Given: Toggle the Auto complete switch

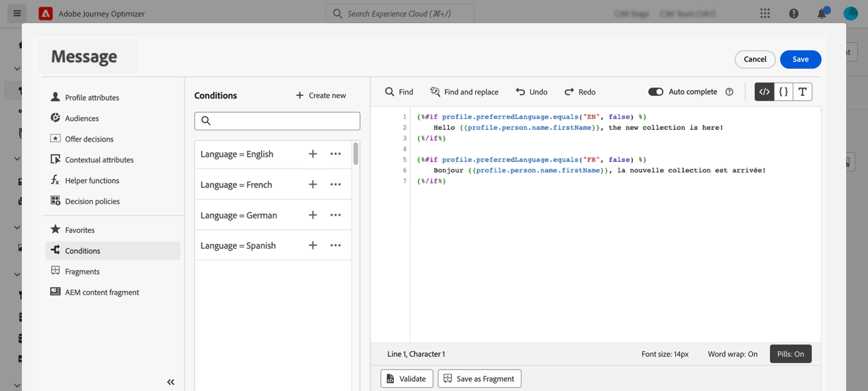Looking at the screenshot, I should (x=655, y=92).
